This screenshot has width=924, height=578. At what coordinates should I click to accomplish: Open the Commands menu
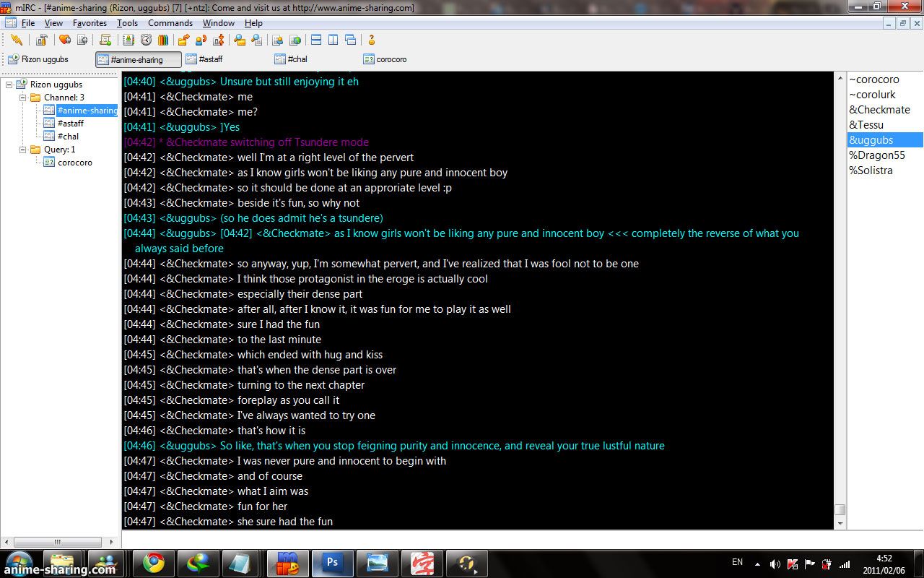point(170,23)
